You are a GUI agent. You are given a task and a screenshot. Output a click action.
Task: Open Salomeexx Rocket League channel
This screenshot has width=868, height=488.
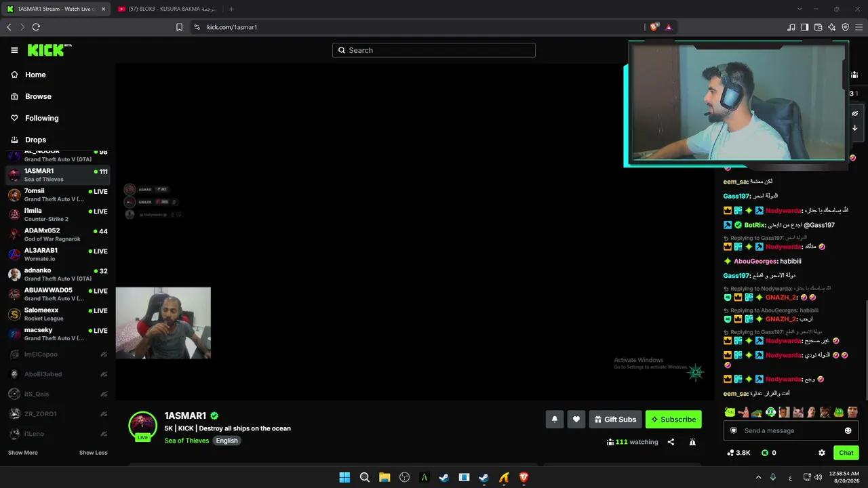pyautogui.click(x=58, y=314)
